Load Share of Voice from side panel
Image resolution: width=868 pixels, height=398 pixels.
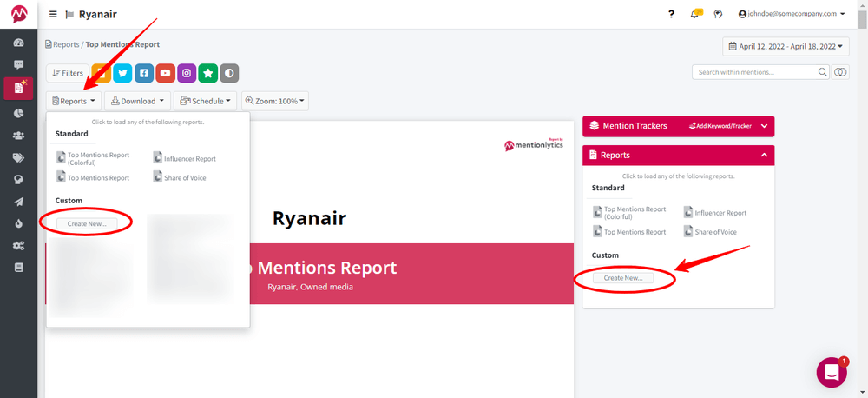(711, 232)
